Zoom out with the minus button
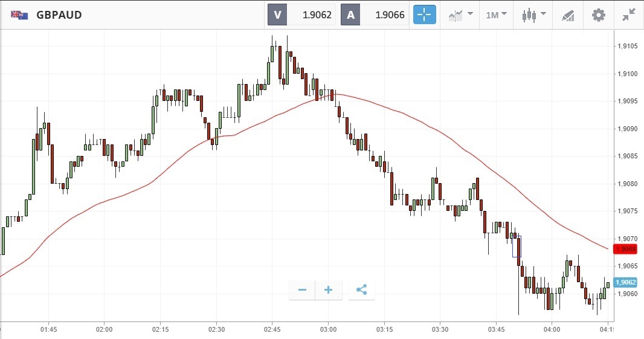 [x=302, y=290]
